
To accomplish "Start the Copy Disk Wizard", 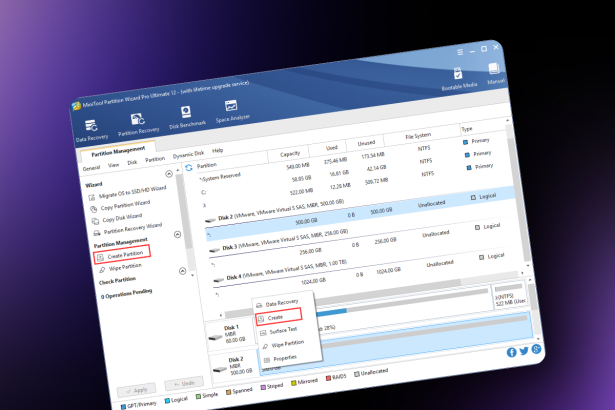I will coord(117,218).
